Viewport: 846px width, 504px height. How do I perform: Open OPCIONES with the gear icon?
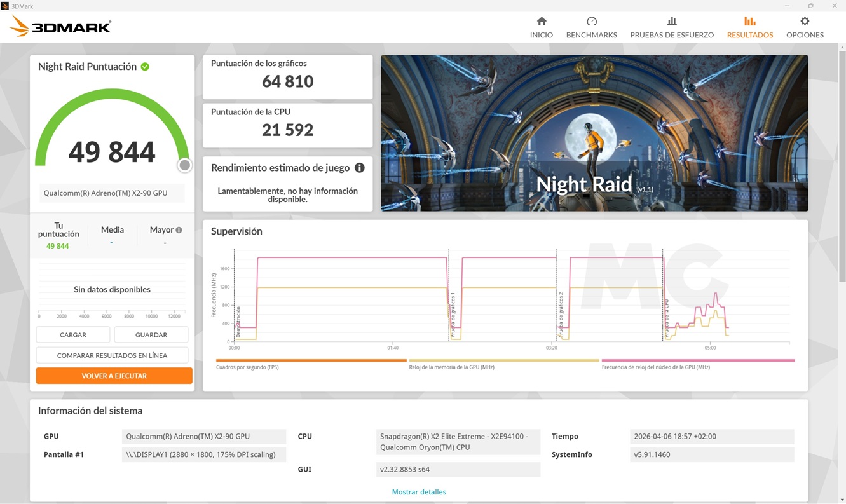pos(805,20)
